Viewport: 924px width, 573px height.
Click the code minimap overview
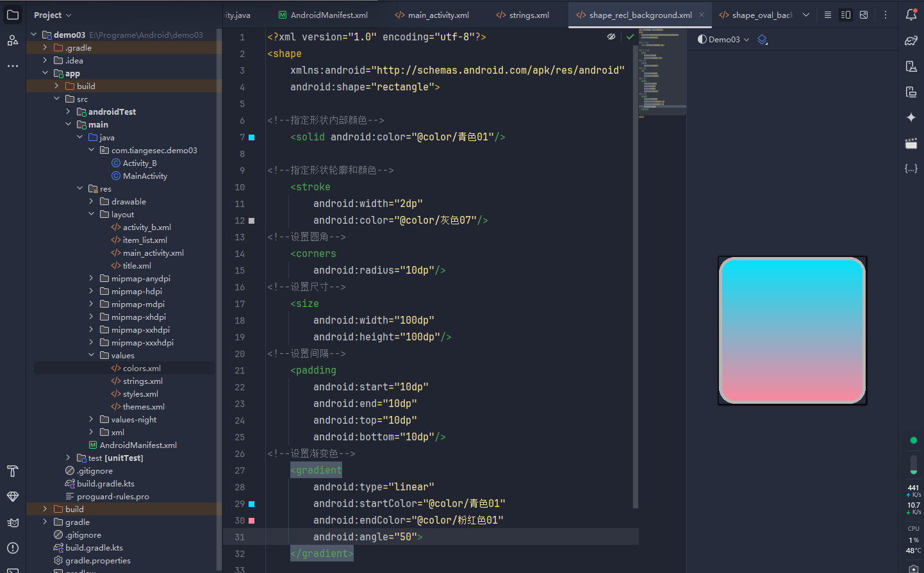pyautogui.click(x=663, y=72)
